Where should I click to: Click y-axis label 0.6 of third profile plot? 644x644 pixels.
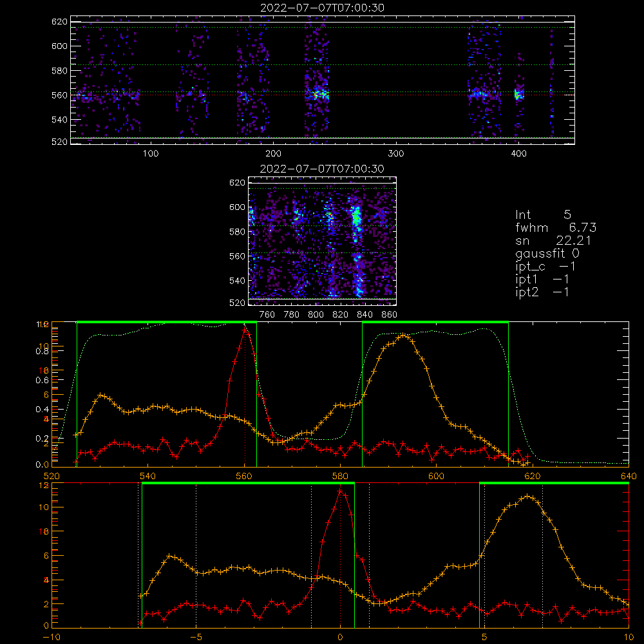[x=42, y=381]
